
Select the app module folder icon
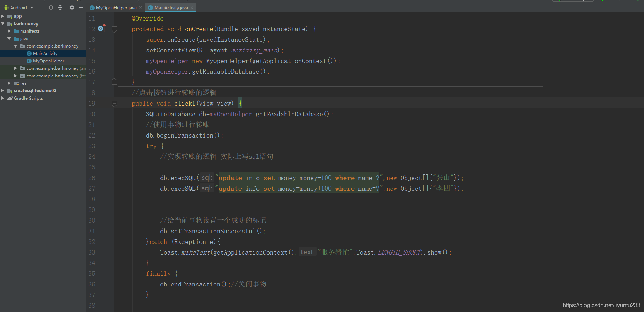10,17
